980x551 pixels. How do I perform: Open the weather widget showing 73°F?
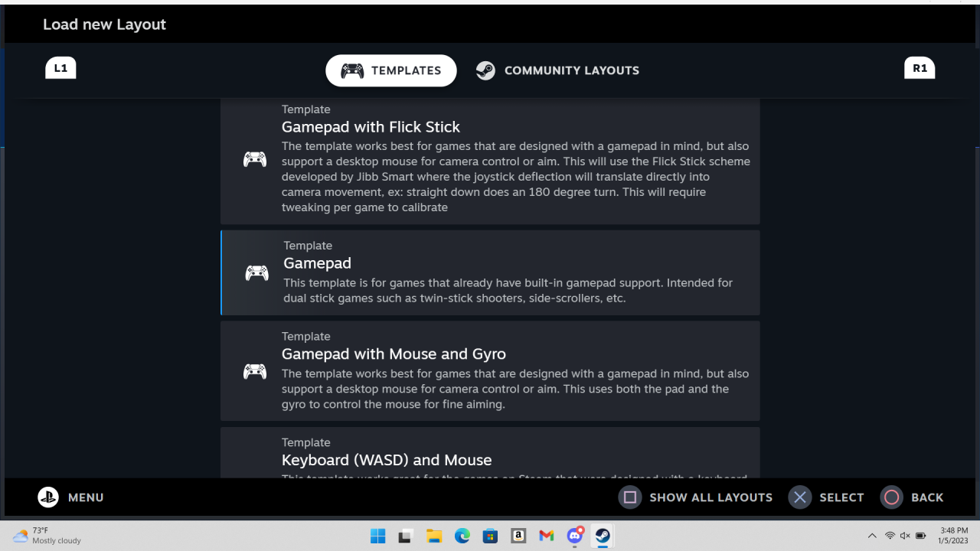(x=47, y=536)
